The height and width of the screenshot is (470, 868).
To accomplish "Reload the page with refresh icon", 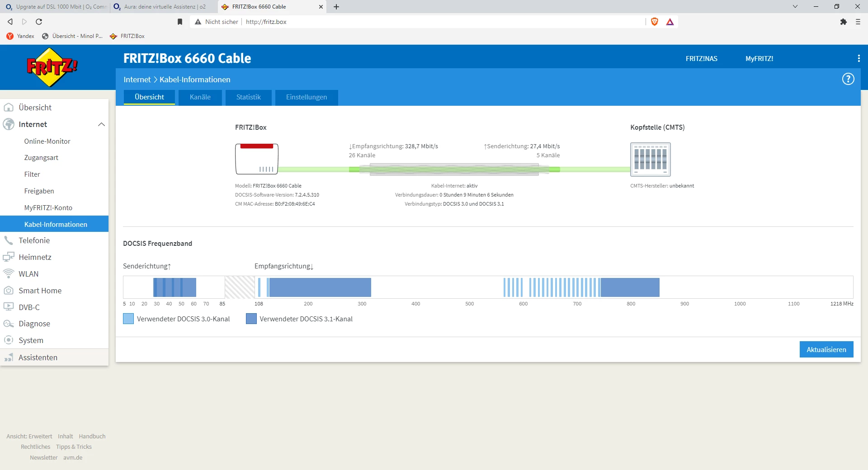I will (39, 22).
